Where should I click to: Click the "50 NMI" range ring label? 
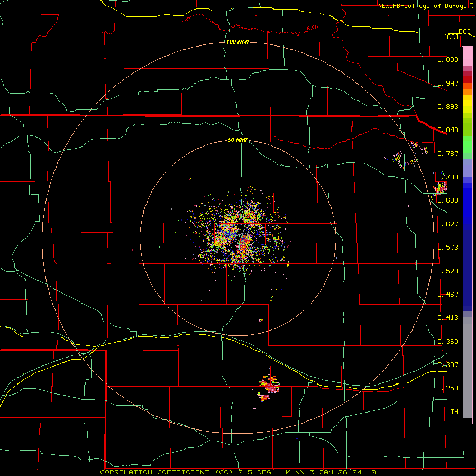[237, 140]
